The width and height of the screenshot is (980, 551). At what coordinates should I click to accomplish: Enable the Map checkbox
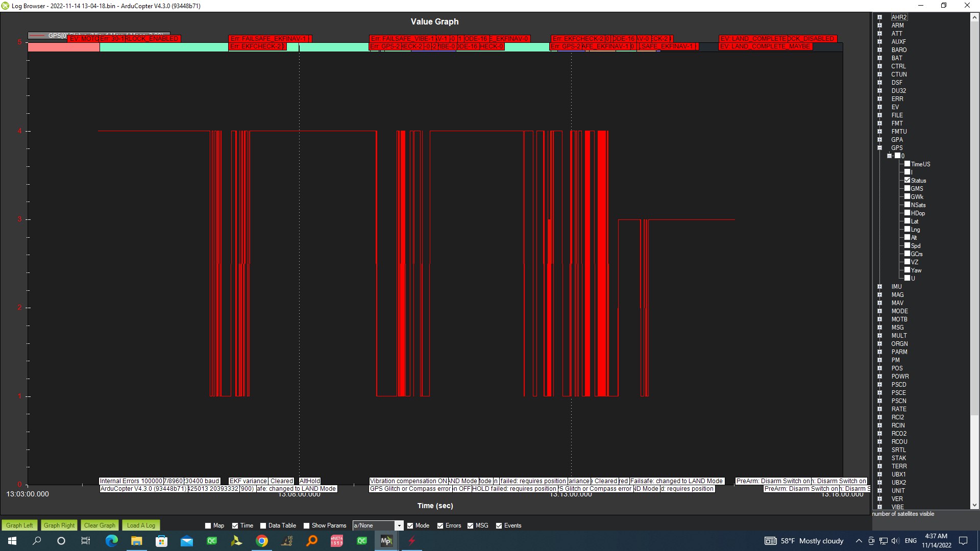(207, 525)
